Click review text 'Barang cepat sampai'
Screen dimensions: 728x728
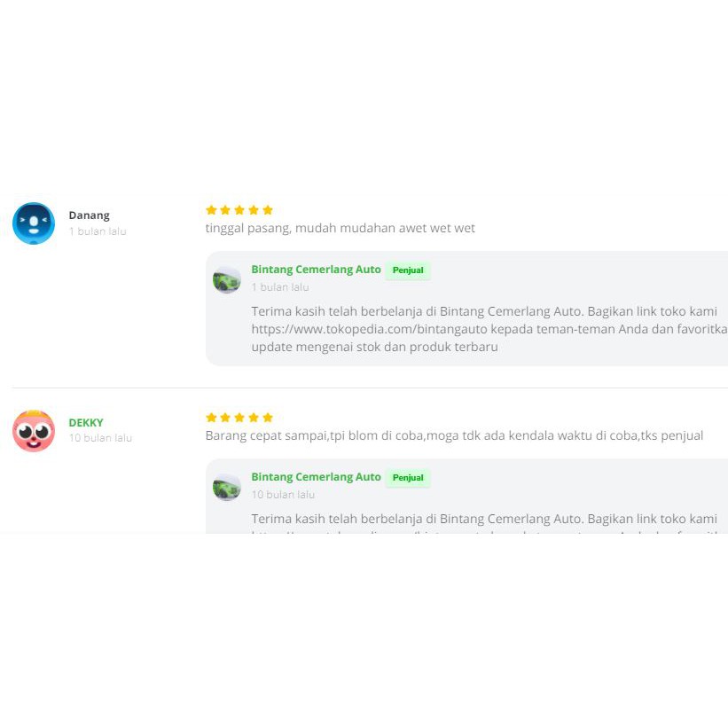point(266,435)
